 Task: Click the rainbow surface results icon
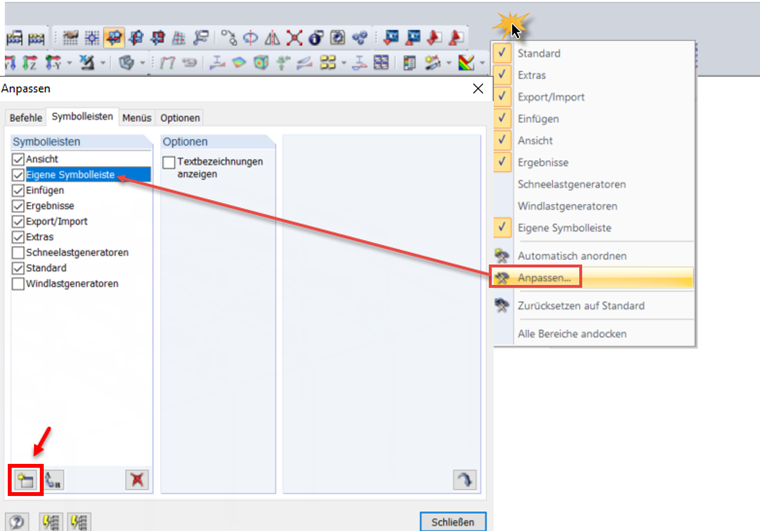(239, 62)
